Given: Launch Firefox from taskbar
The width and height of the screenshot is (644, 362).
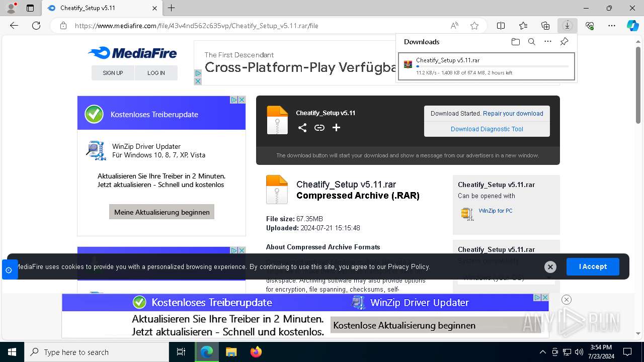Looking at the screenshot, I should [x=256, y=352].
